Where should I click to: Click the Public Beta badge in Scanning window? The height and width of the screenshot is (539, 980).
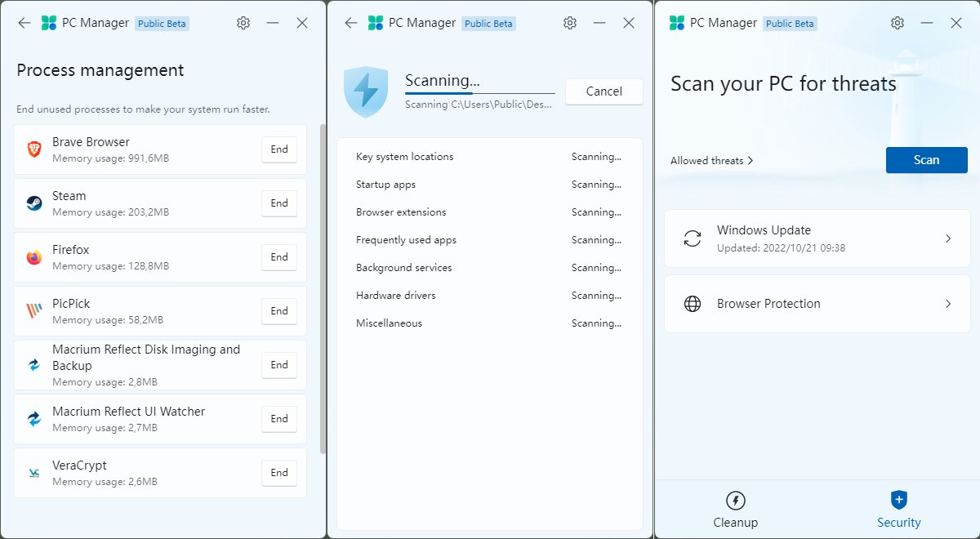click(x=489, y=24)
